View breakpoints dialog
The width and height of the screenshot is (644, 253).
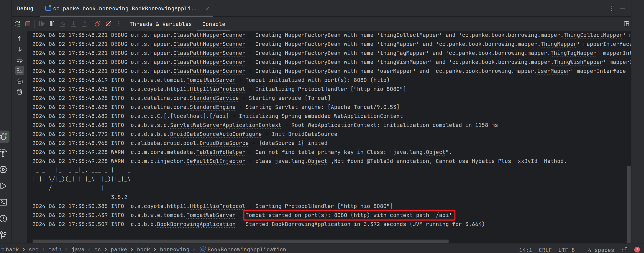(x=98, y=24)
